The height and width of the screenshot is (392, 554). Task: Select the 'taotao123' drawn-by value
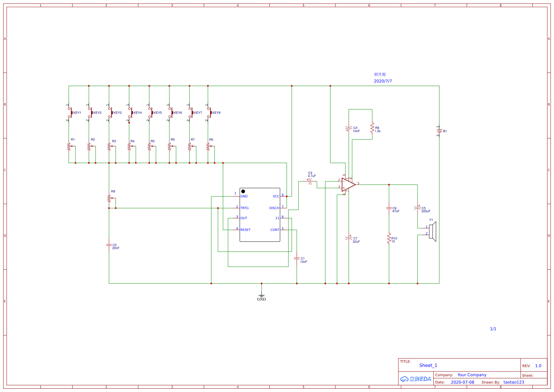coord(514,382)
